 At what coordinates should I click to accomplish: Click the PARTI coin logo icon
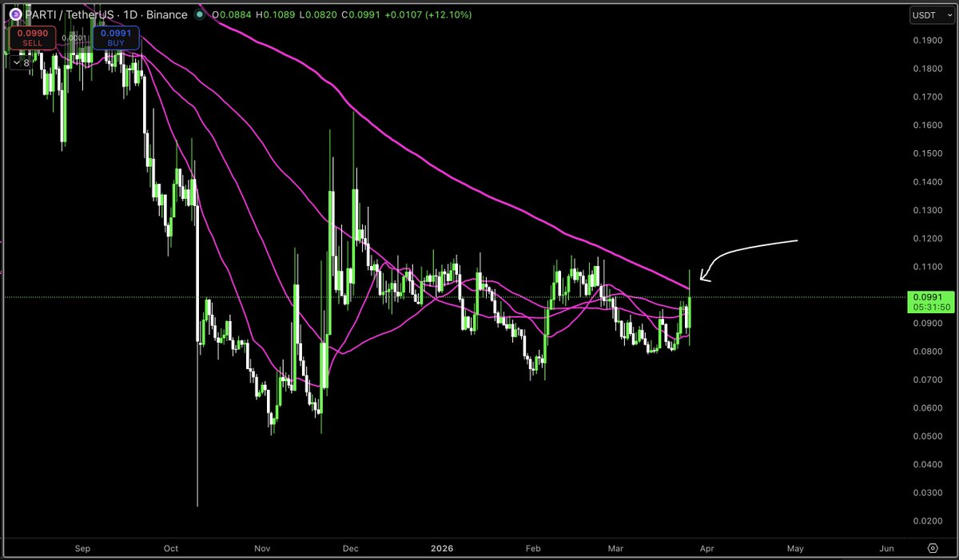pyautogui.click(x=14, y=14)
